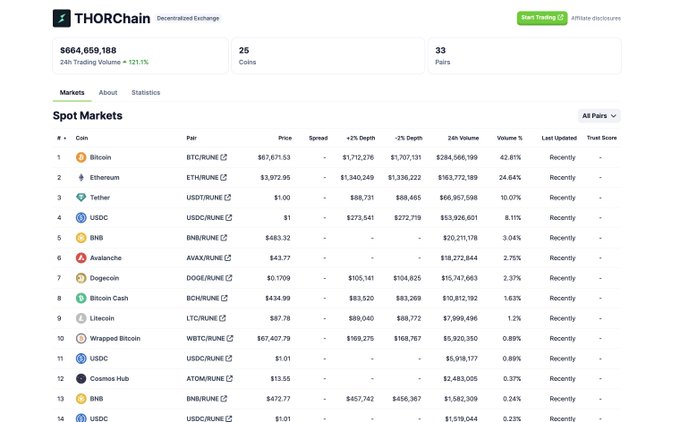
Task: Open the ETH/RUNE pair link
Action: coord(203,177)
